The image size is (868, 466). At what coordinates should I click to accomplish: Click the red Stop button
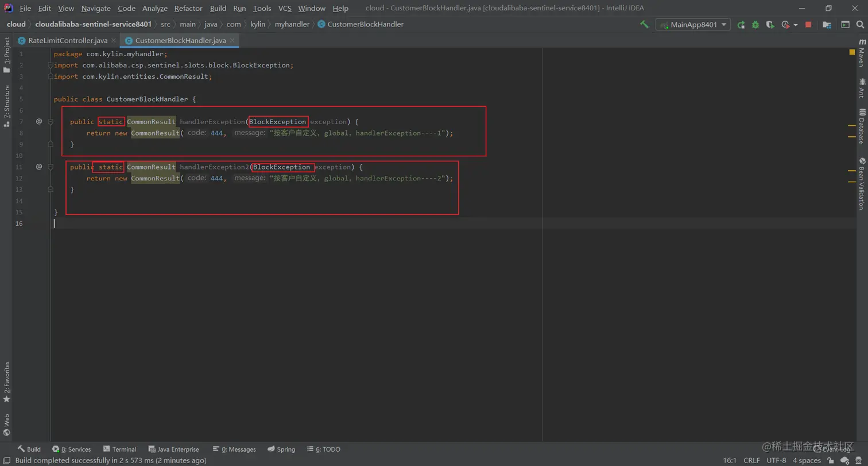click(x=808, y=25)
